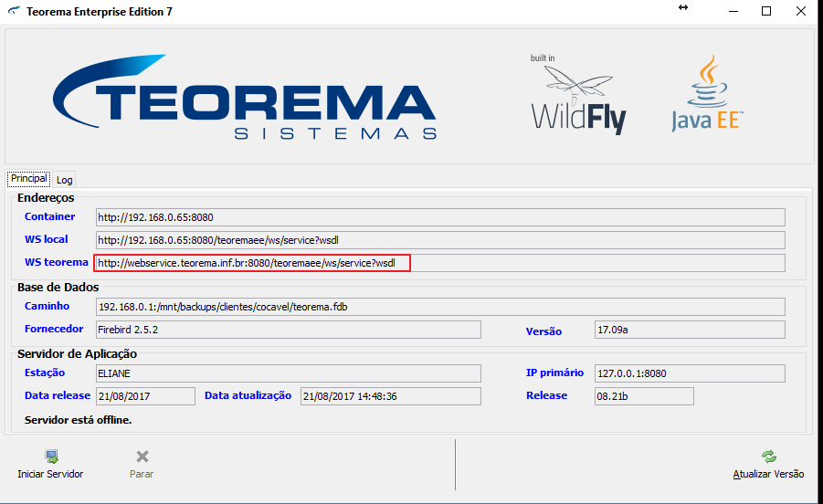Click the Atualizar Versão refresh icon
This screenshot has width=823, height=504.
pyautogui.click(x=769, y=457)
